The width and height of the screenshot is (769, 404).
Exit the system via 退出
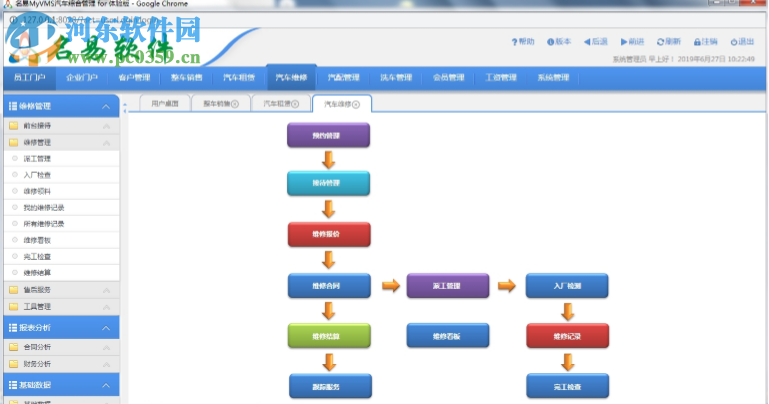[742, 42]
